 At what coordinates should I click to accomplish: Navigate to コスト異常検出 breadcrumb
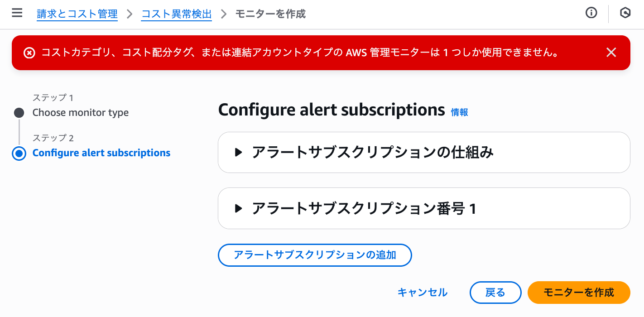point(177,14)
